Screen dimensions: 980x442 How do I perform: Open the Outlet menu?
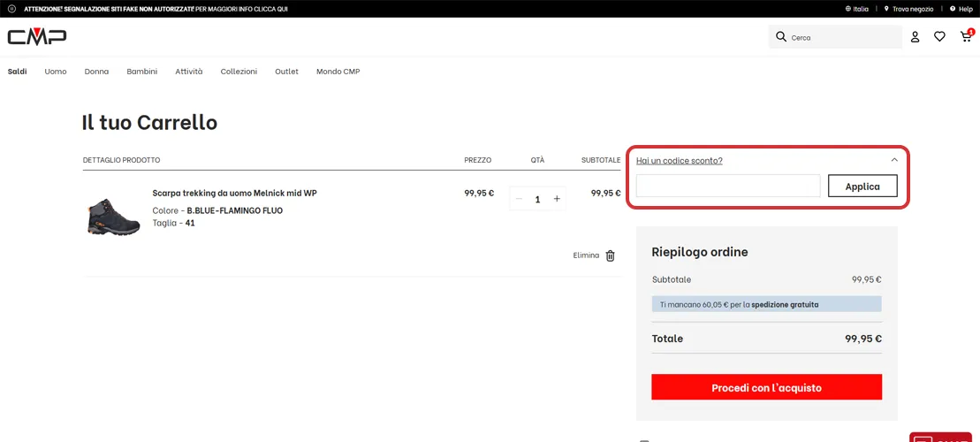287,72
